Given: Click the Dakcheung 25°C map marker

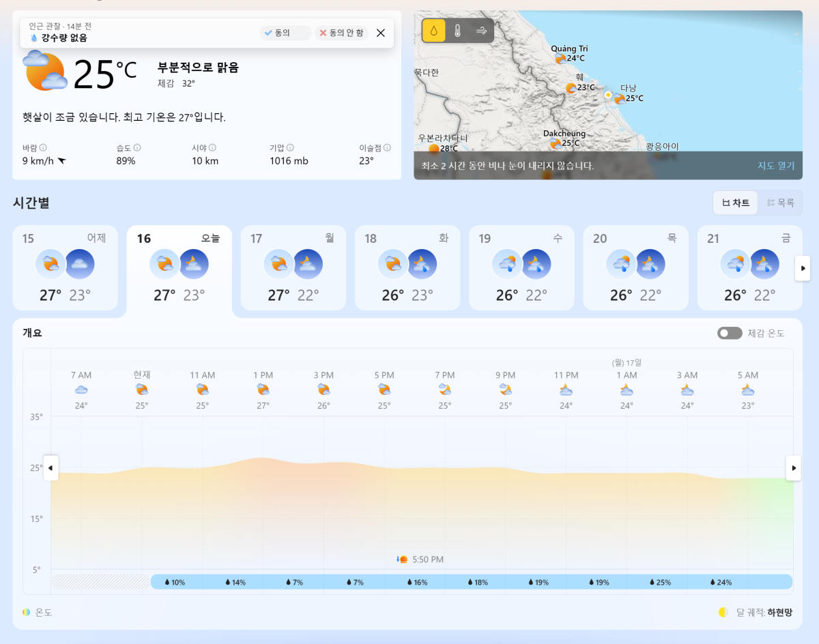Looking at the screenshot, I should pyautogui.click(x=564, y=138).
